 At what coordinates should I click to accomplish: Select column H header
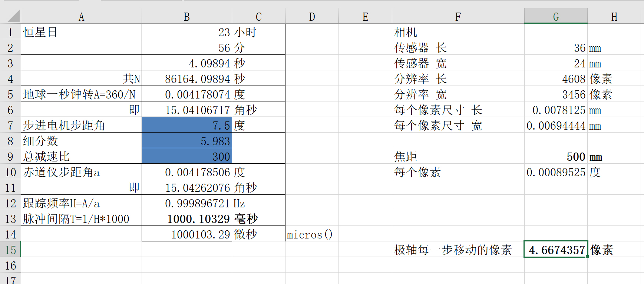[614, 16]
